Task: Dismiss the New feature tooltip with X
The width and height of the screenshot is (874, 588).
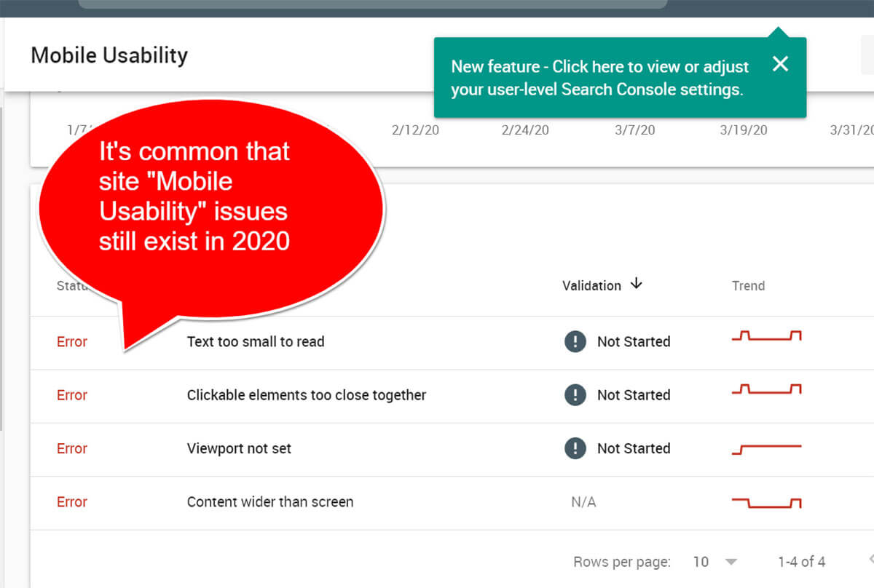Action: (x=780, y=64)
